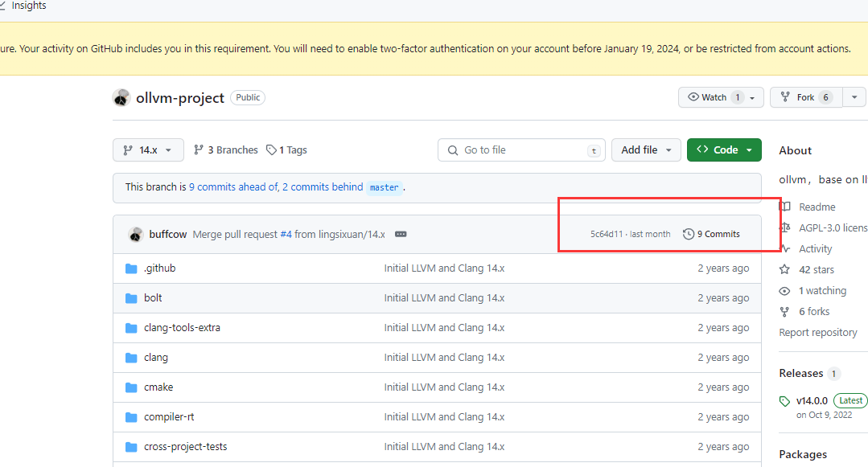Click the pulse icon beside Activity
868x467 pixels.
785,249
